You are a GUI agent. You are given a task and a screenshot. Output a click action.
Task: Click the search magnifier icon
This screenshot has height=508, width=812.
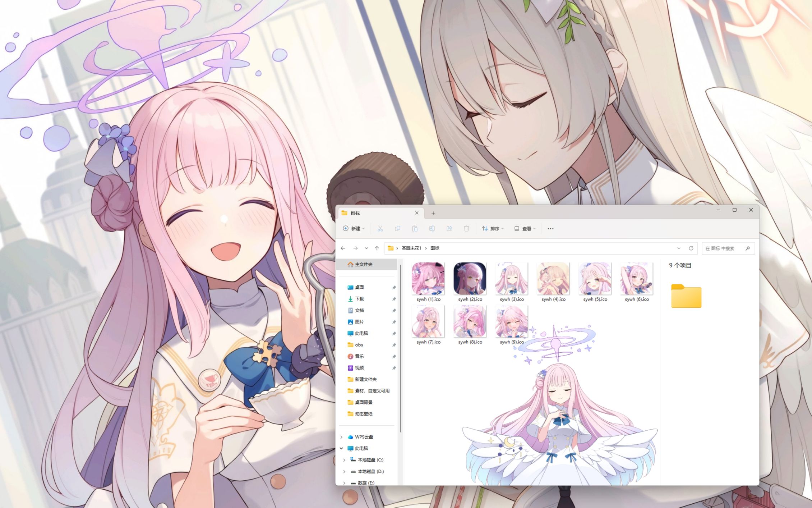(x=748, y=248)
